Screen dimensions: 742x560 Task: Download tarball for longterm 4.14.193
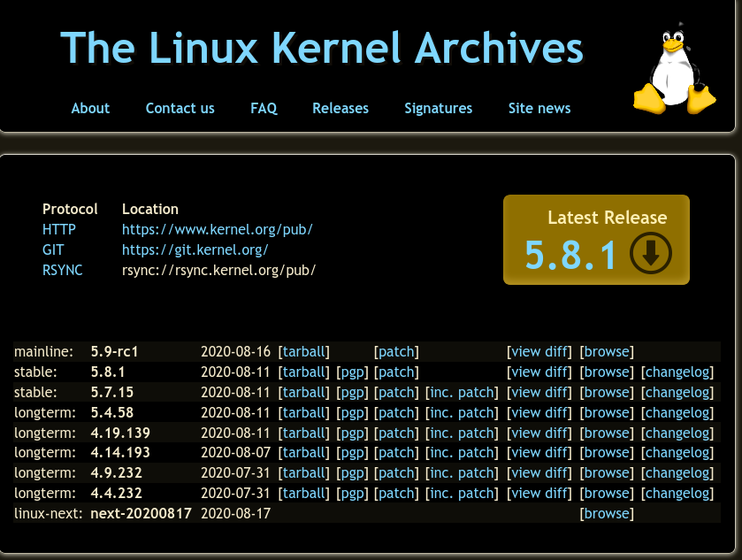point(304,453)
